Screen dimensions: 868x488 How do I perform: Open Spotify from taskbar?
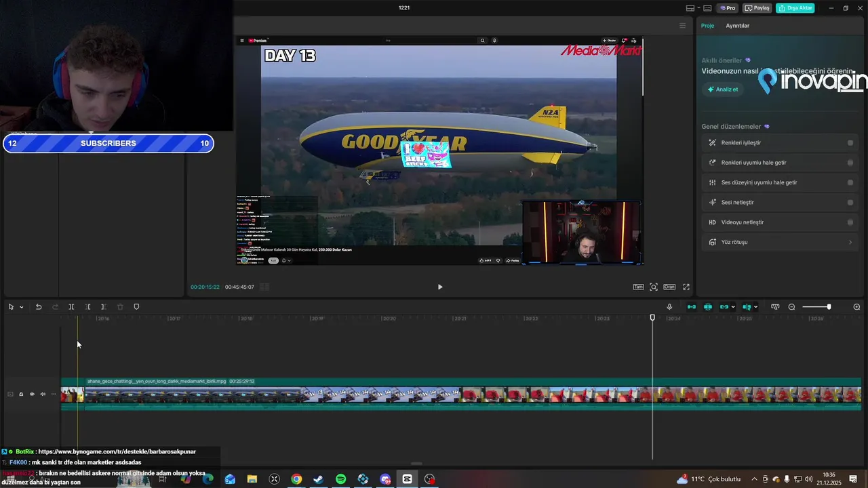click(x=340, y=479)
